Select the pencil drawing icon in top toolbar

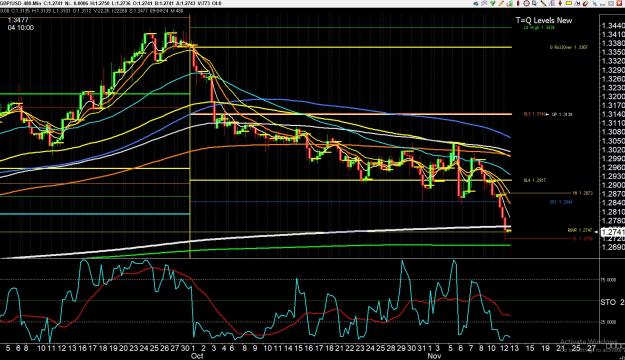(501, 3)
